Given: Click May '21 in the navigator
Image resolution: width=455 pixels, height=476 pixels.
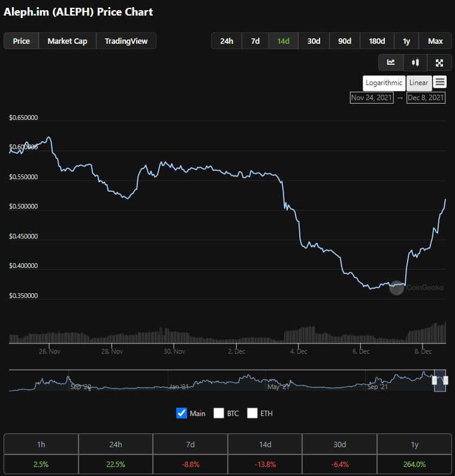Looking at the screenshot, I should (x=278, y=387).
